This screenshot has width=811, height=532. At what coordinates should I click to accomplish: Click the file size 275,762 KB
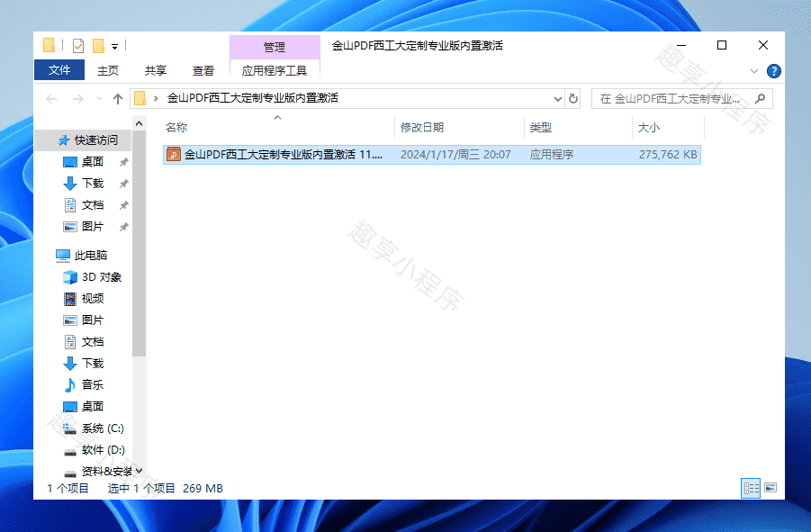[668, 155]
